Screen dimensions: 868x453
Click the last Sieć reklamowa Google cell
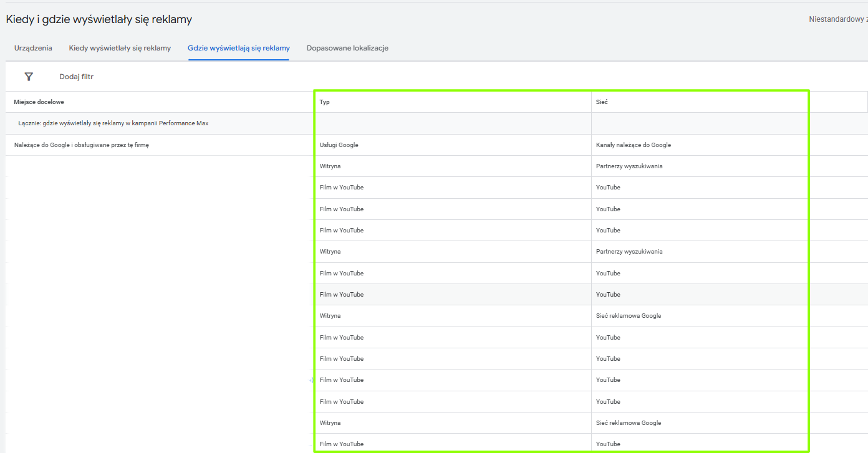628,423
